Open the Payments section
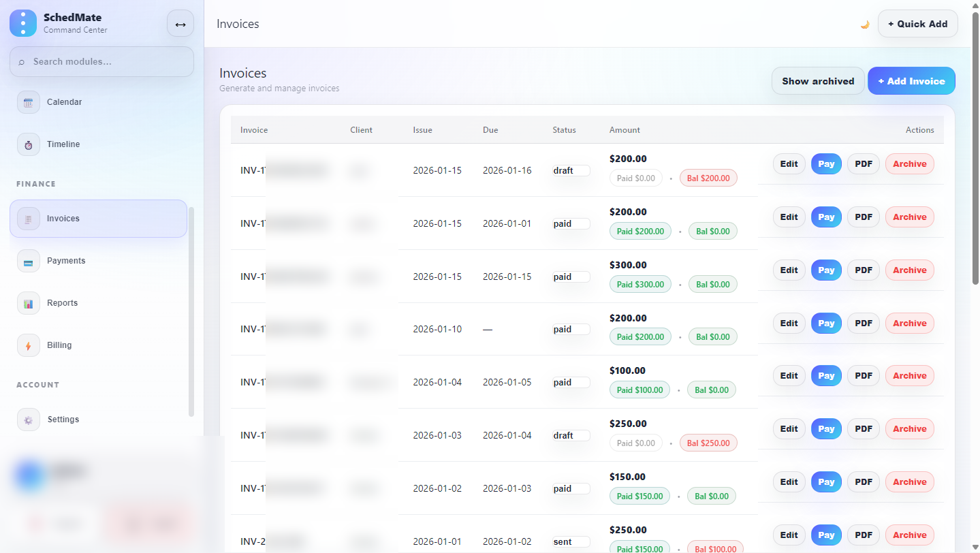Viewport: 980px width, 553px height. tap(66, 260)
